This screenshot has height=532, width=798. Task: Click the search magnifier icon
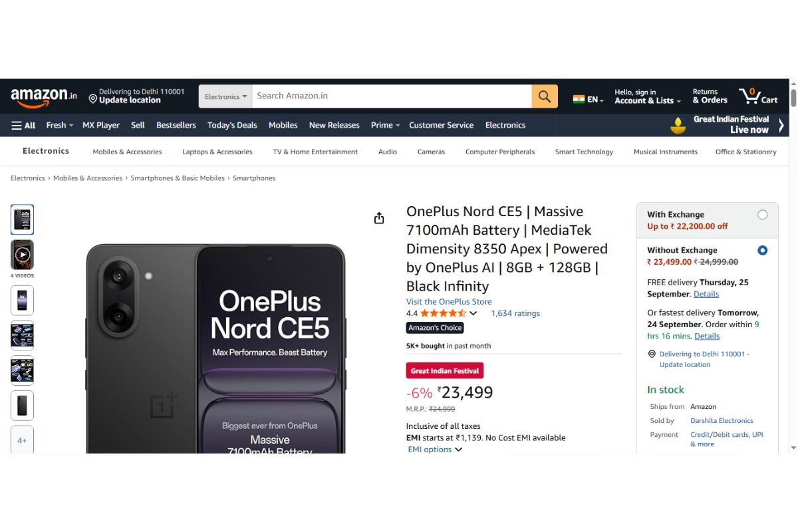[544, 96]
